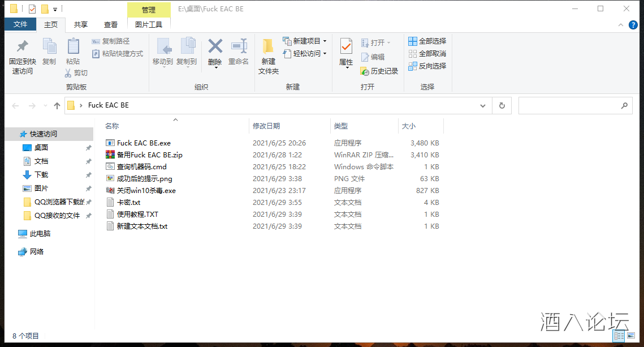
Task: Open Properties (属性) with checkmark icon
Action: click(346, 46)
